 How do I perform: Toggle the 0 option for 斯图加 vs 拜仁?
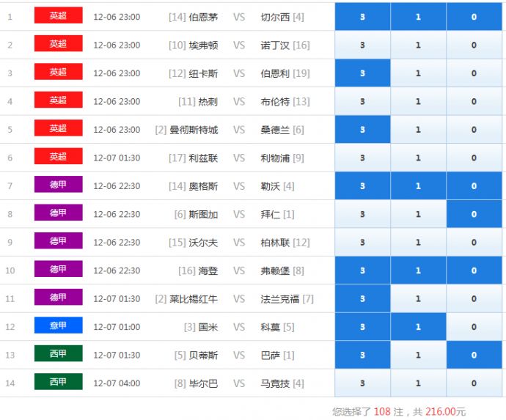(474, 214)
